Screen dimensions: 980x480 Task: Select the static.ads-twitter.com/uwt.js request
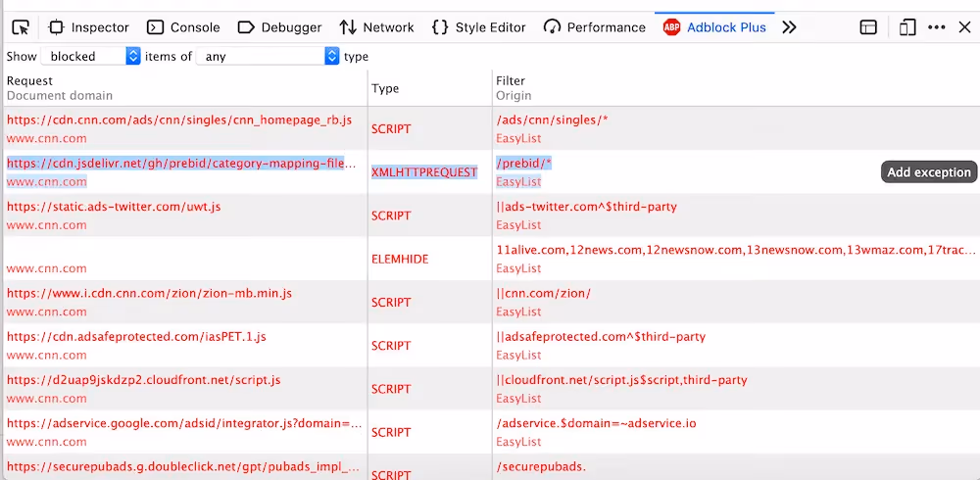tap(114, 207)
